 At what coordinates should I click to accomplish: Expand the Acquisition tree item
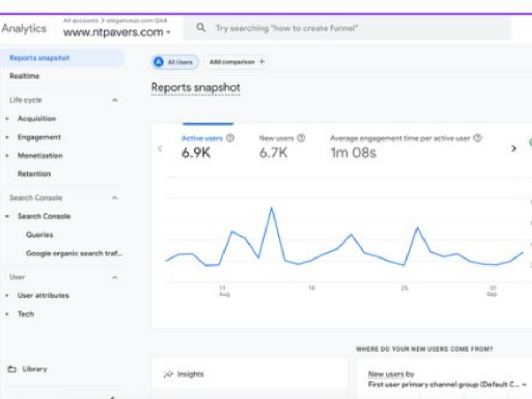7,119
